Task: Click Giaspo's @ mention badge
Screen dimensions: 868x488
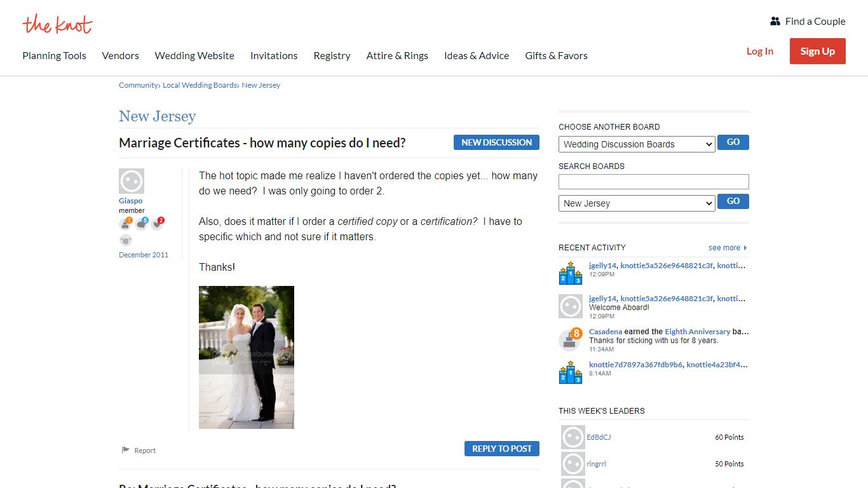Action: [126, 240]
